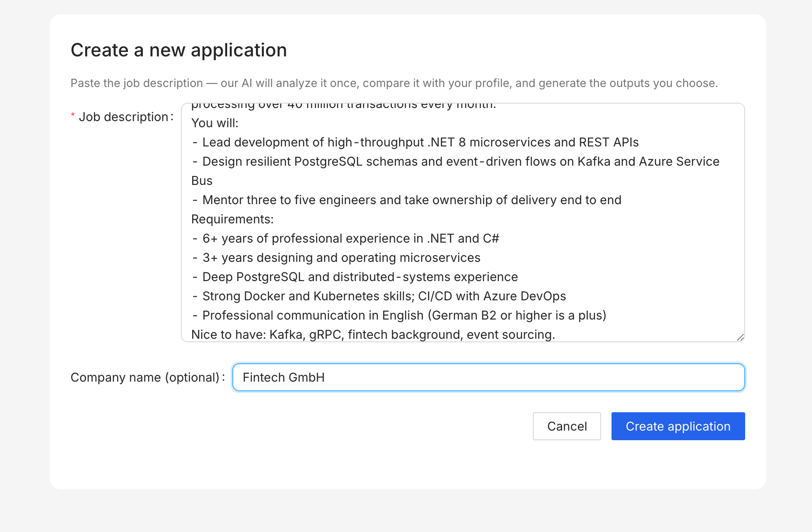Cancel the new application form
This screenshot has width=812, height=532.
pos(567,426)
